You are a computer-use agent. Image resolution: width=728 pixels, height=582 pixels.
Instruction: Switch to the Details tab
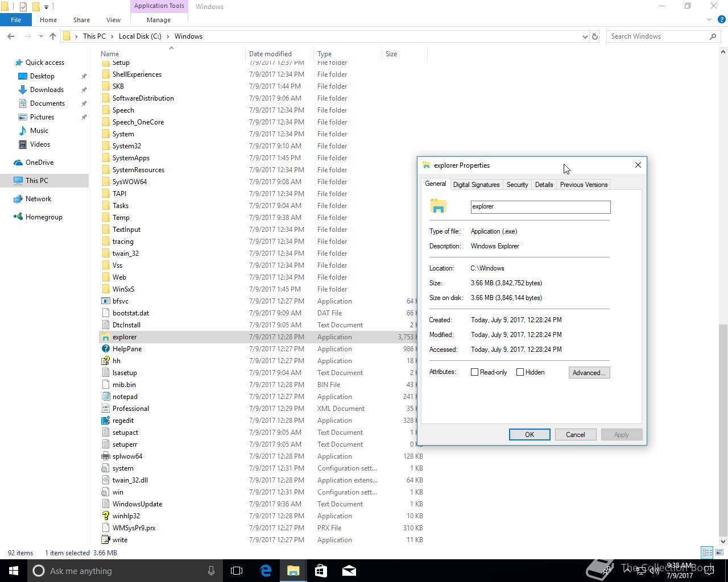tap(544, 185)
